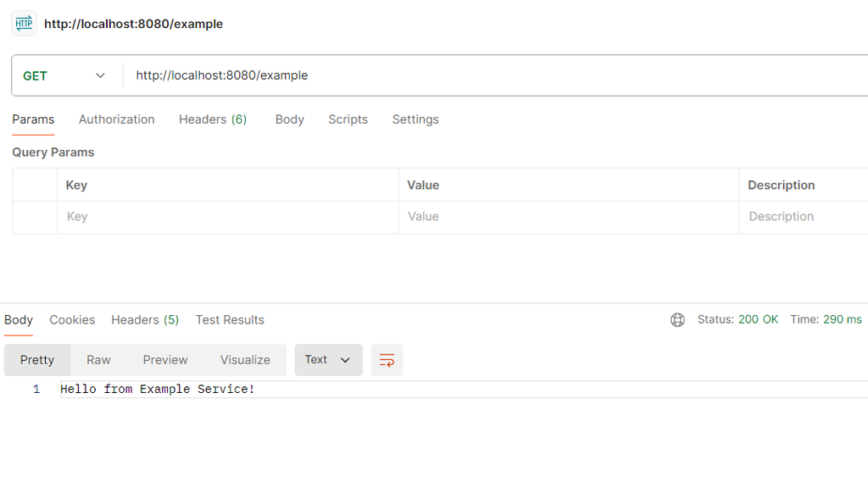The width and height of the screenshot is (868, 498).
Task: Select the Params tab
Action: click(33, 119)
